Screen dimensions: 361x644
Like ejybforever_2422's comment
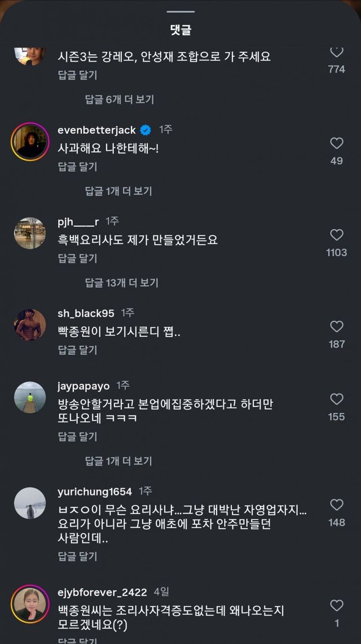337,606
